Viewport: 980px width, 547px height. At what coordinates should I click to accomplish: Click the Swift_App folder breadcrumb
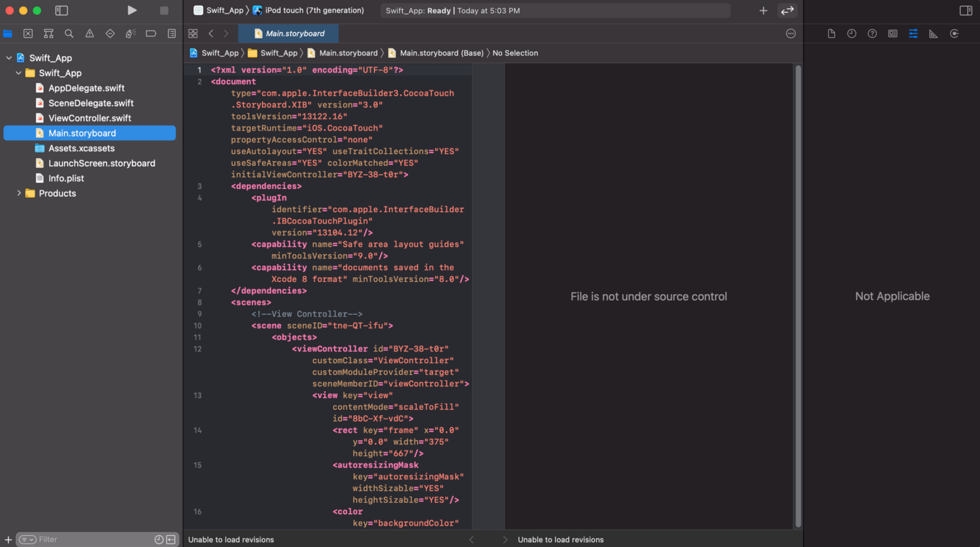point(273,53)
